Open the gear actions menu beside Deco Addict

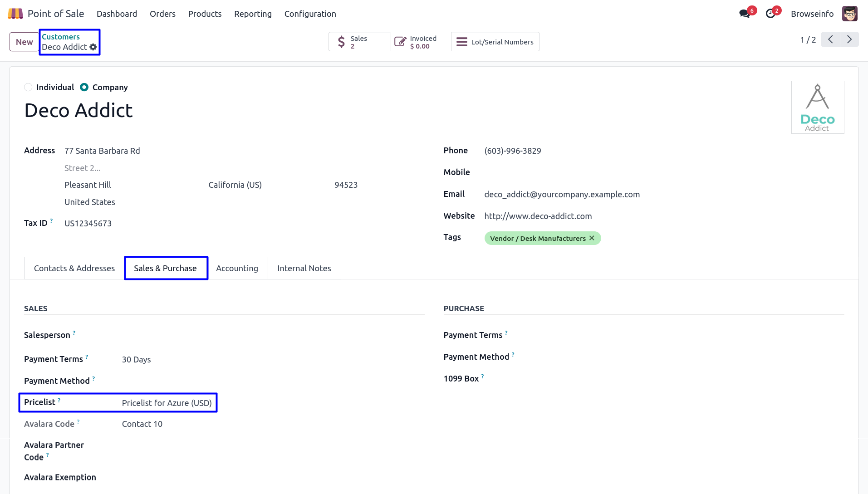[93, 47]
